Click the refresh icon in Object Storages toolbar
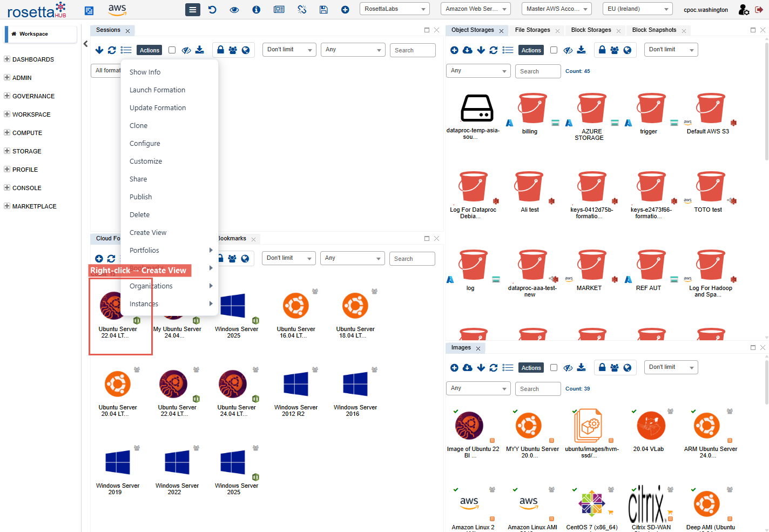769x532 pixels. [494, 50]
